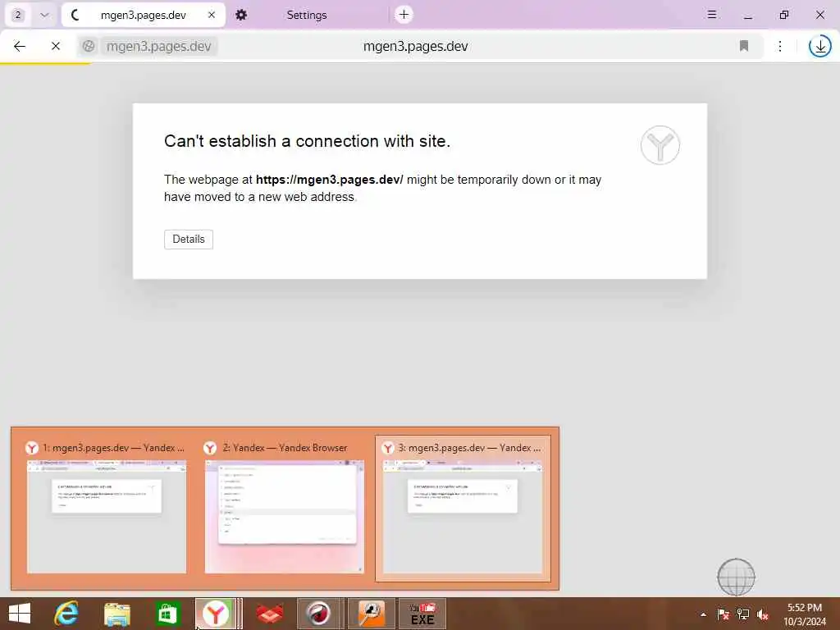Bookmark this page
Screen dimensions: 840x630
tap(743, 47)
